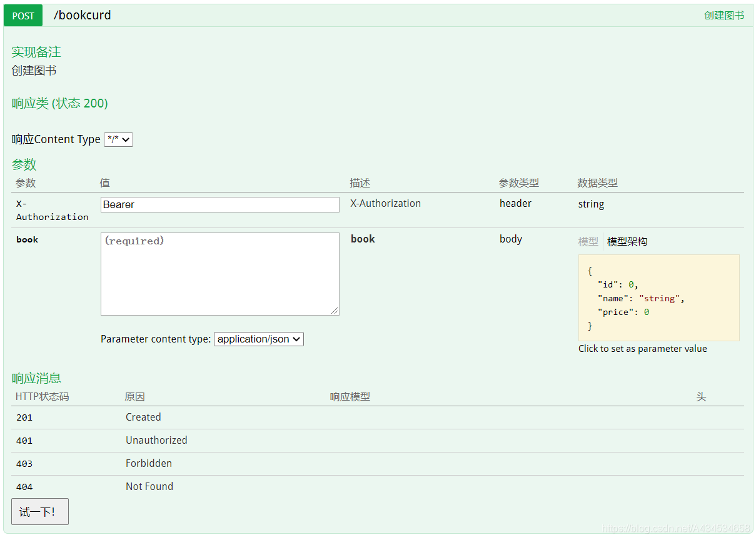The height and width of the screenshot is (540, 756).
Task: Open the 响应Content Type dropdown
Action: 119,139
